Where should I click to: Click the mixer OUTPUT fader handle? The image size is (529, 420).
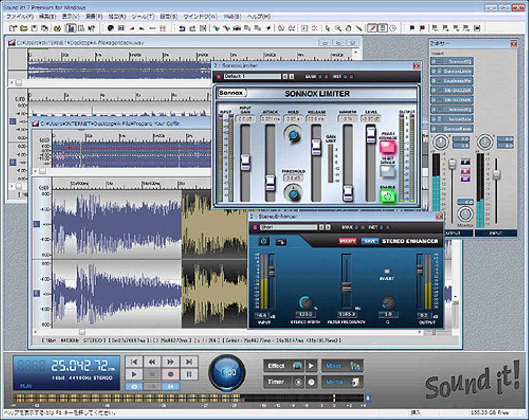pyautogui.click(x=452, y=165)
